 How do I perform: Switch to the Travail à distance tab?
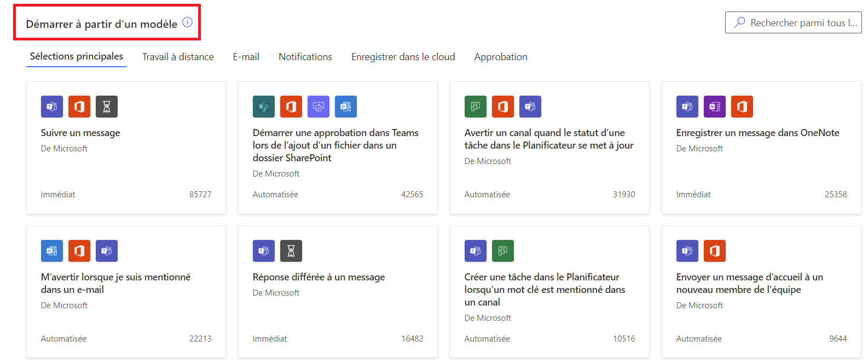(178, 57)
